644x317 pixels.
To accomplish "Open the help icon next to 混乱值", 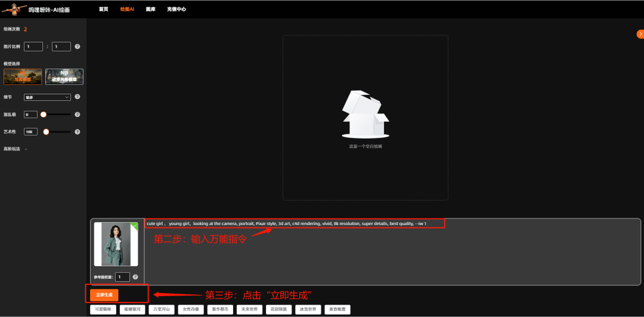I will pos(77,115).
